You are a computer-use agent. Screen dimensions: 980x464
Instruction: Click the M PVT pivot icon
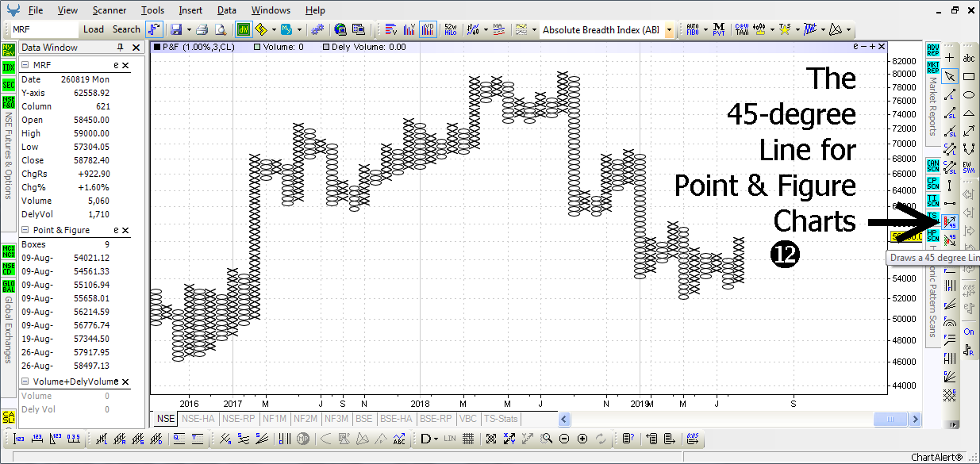719,29
